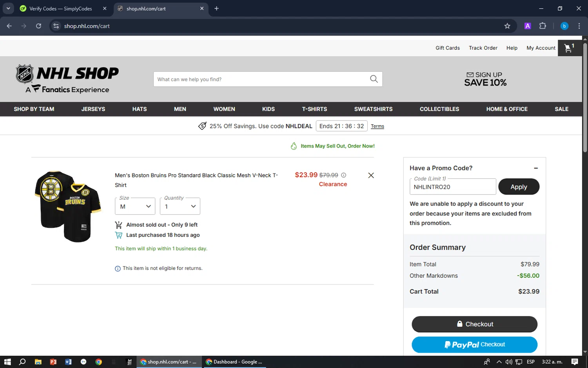Click the purple A extension icon
Image resolution: width=588 pixels, height=368 pixels.
528,26
